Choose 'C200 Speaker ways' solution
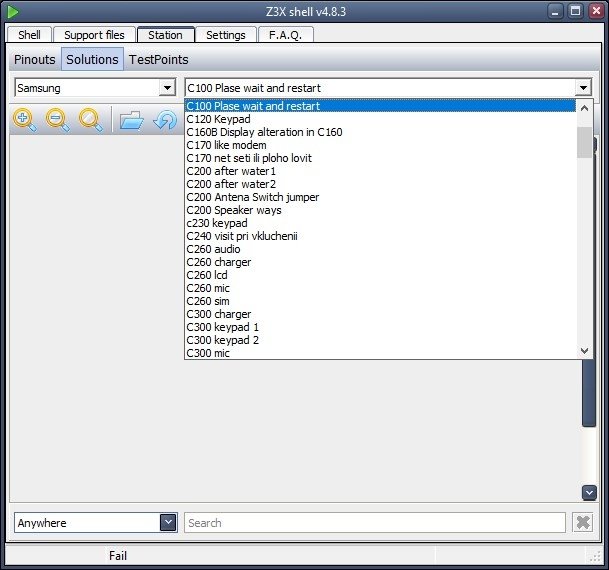609x570 pixels. point(380,210)
